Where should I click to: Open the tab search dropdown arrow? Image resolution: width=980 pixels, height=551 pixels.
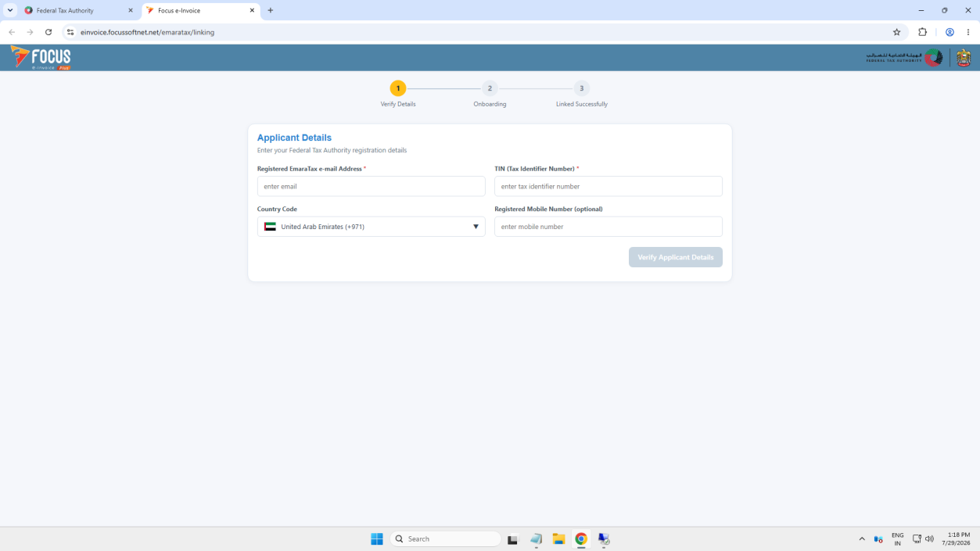(10, 10)
